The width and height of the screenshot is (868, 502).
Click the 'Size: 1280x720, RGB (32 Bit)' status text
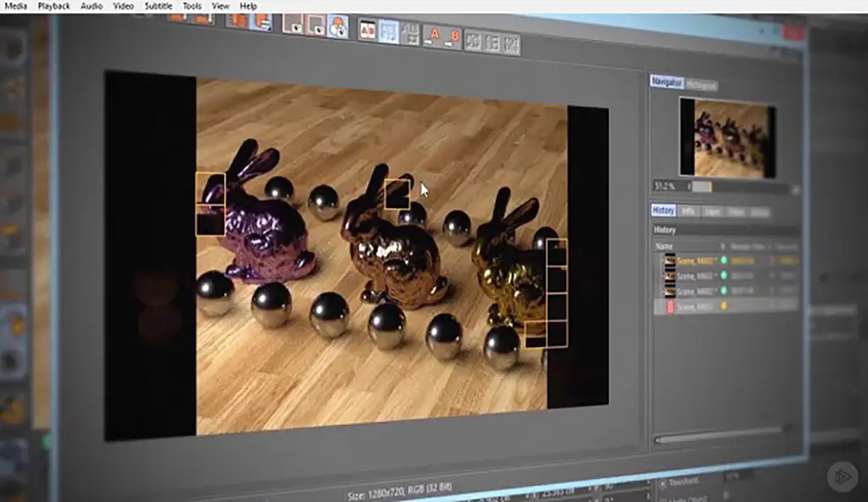(x=400, y=491)
